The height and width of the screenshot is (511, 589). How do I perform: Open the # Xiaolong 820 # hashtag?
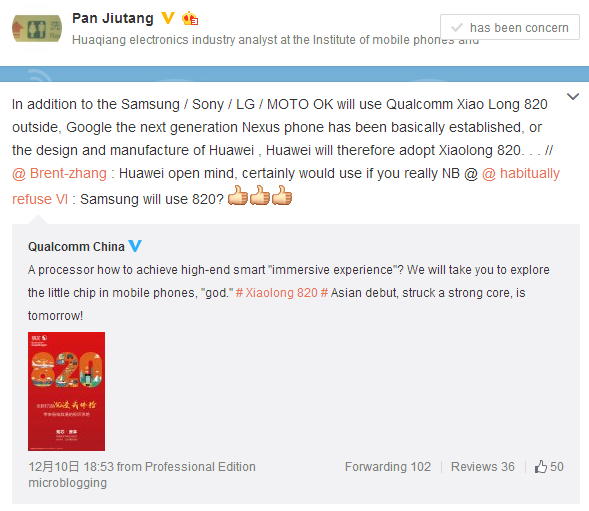point(282,293)
